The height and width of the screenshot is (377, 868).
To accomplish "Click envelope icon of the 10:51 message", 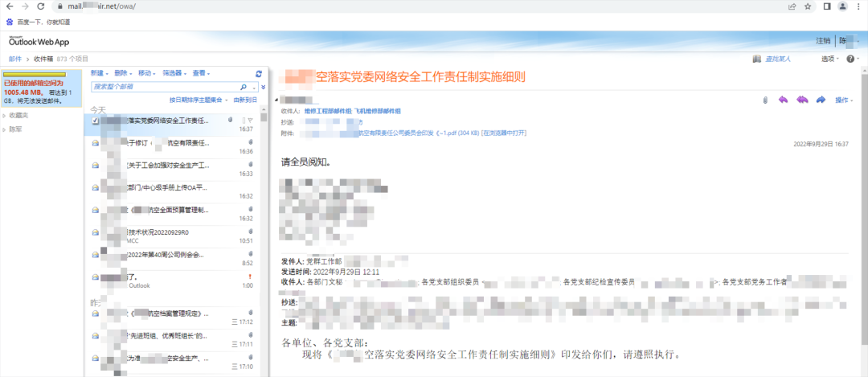I will tap(95, 232).
